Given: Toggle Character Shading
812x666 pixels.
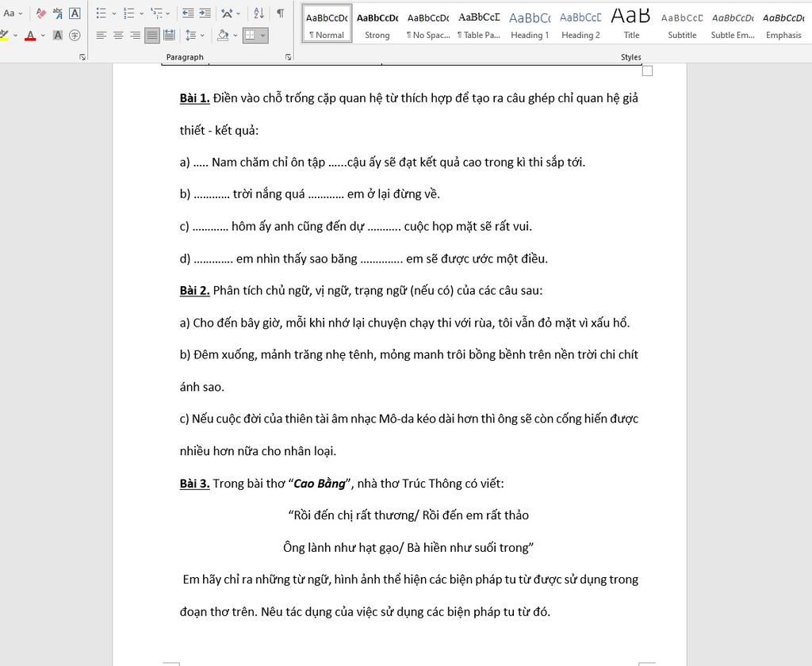Looking at the screenshot, I should 57,35.
